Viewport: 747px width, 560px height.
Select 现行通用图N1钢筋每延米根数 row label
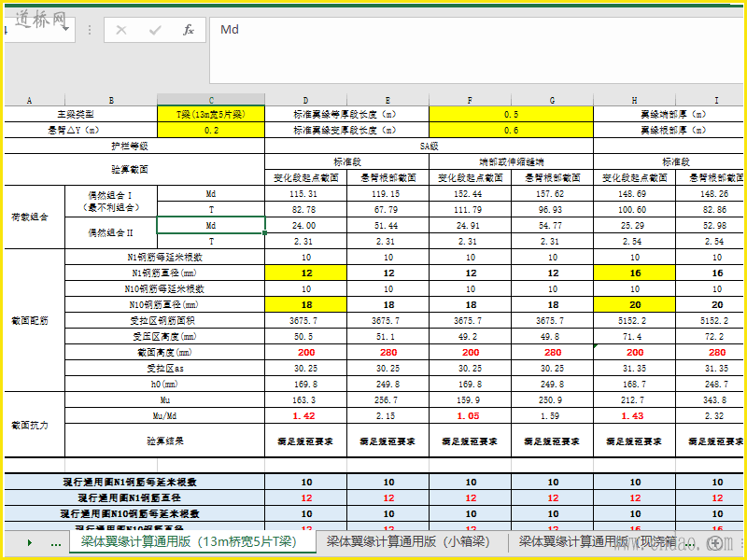pyautogui.click(x=134, y=482)
